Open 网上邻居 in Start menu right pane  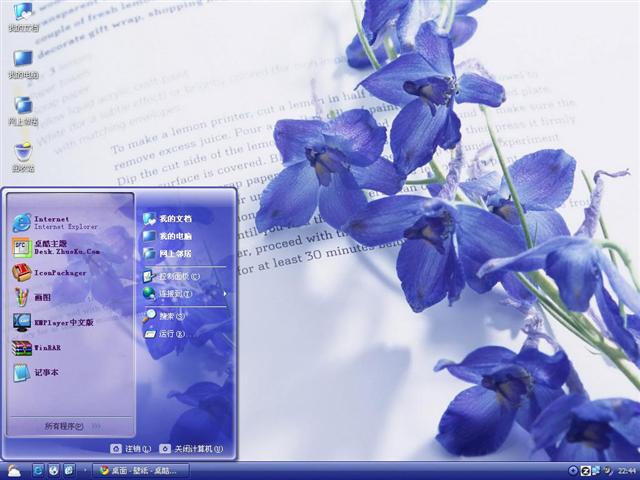(x=167, y=253)
